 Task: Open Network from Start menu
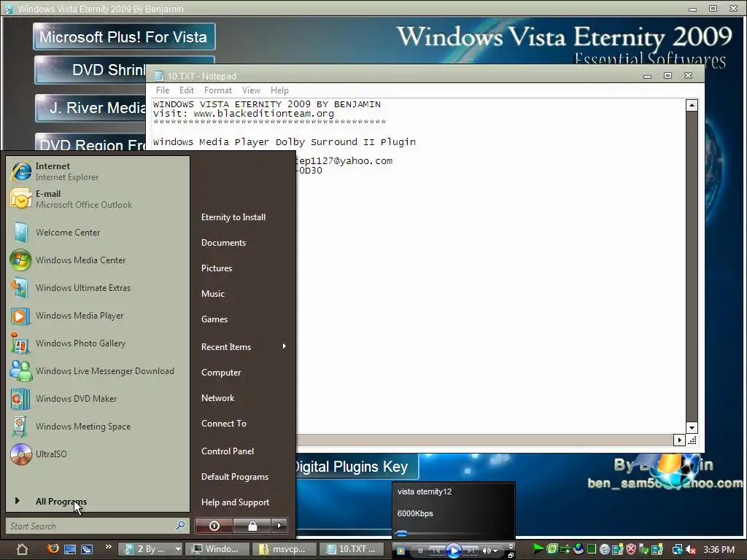click(x=217, y=398)
